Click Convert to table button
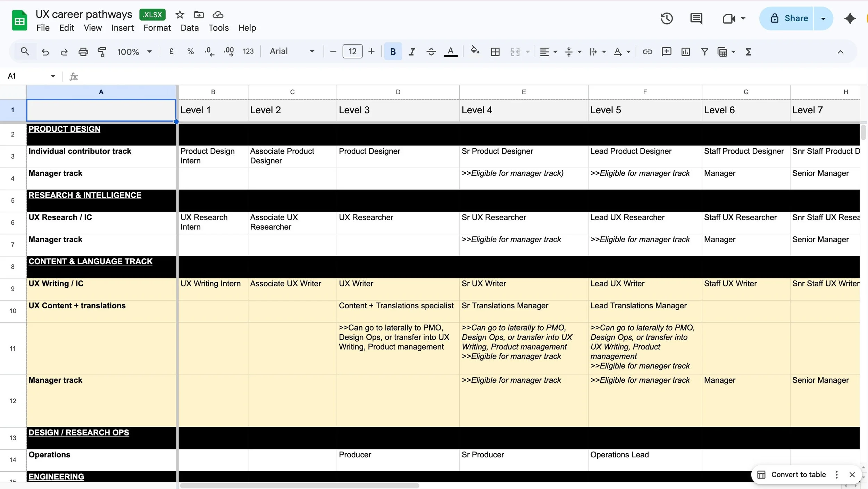Screen dimensions: 868x489 [793, 474]
